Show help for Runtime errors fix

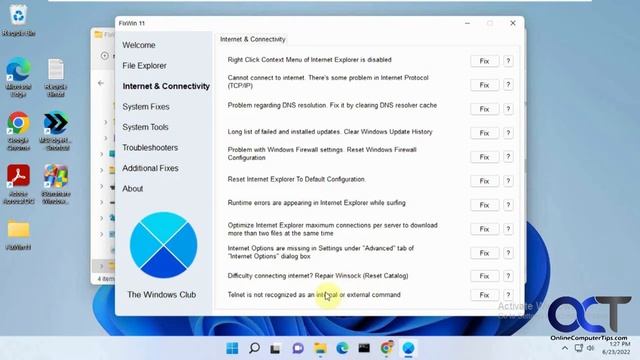(x=508, y=205)
